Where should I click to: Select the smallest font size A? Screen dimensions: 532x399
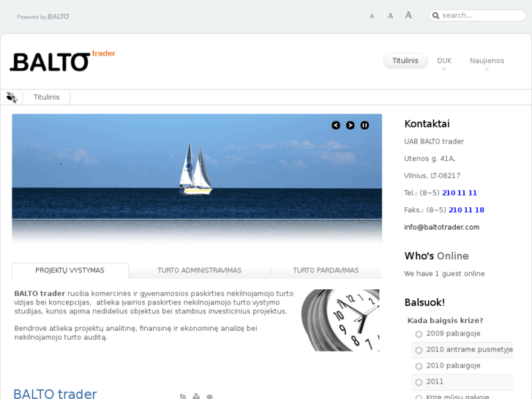pos(372,16)
